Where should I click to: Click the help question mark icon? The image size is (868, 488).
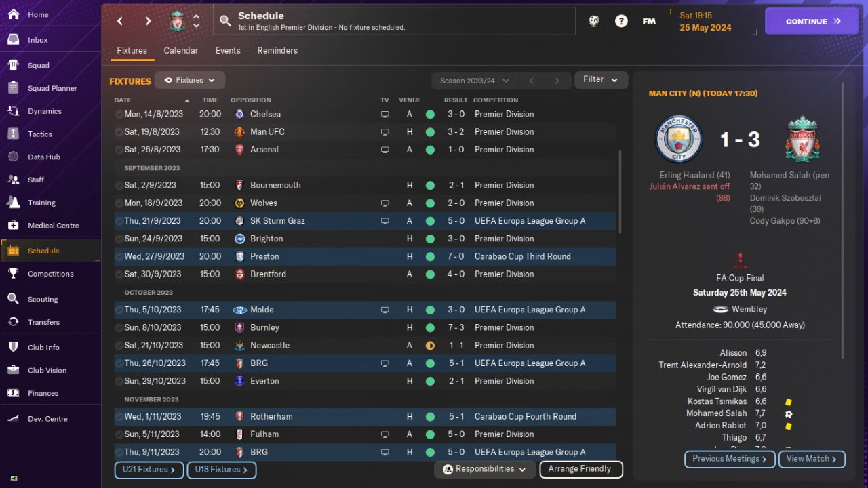coord(621,21)
